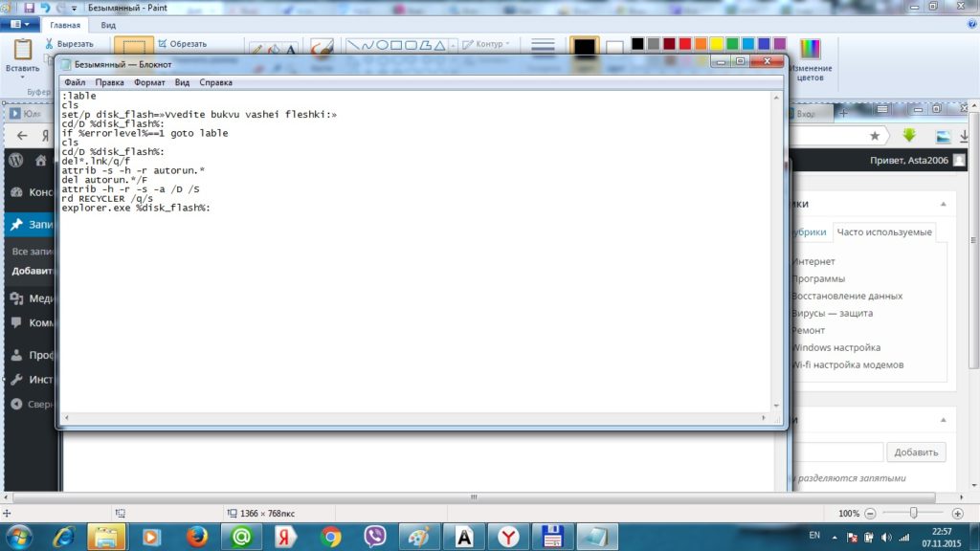Screen dimensions: 980x551
Task: Click the zoom in plus button
Action: 958,514
